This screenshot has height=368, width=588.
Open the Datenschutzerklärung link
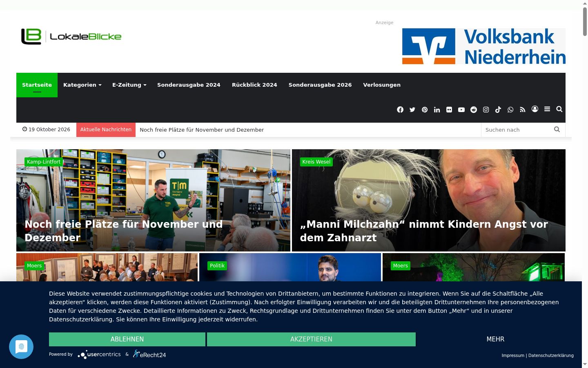click(x=551, y=356)
